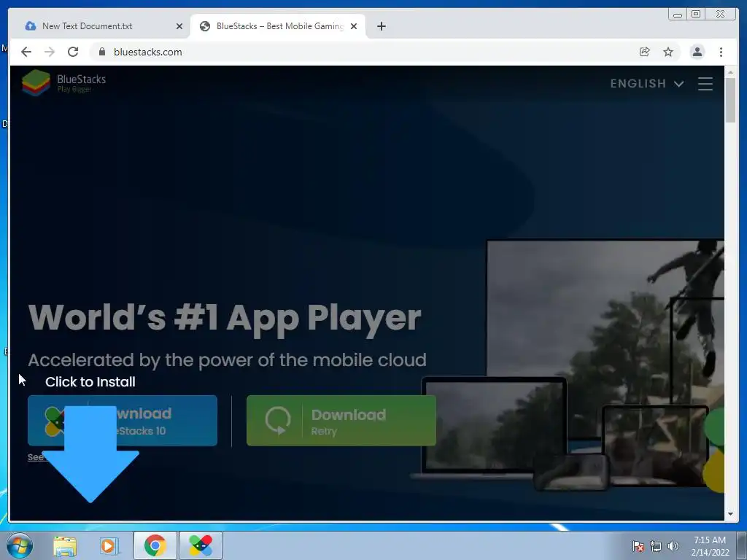
Task: Open Chrome's three-dot menu
Action: (x=721, y=52)
